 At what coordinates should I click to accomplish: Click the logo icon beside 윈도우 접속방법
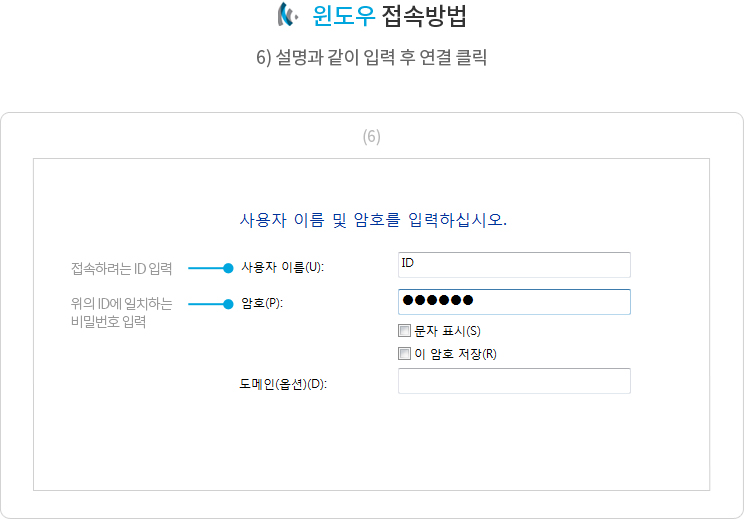click(x=288, y=14)
